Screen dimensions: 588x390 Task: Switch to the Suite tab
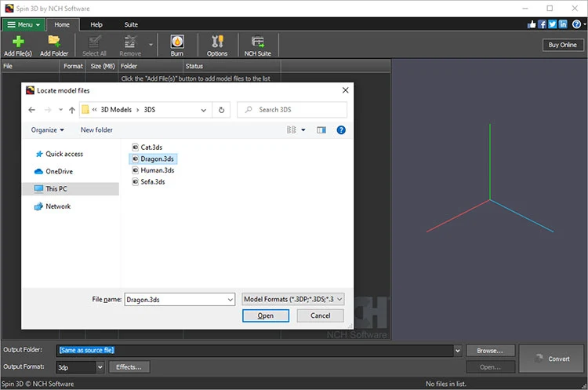tap(131, 25)
